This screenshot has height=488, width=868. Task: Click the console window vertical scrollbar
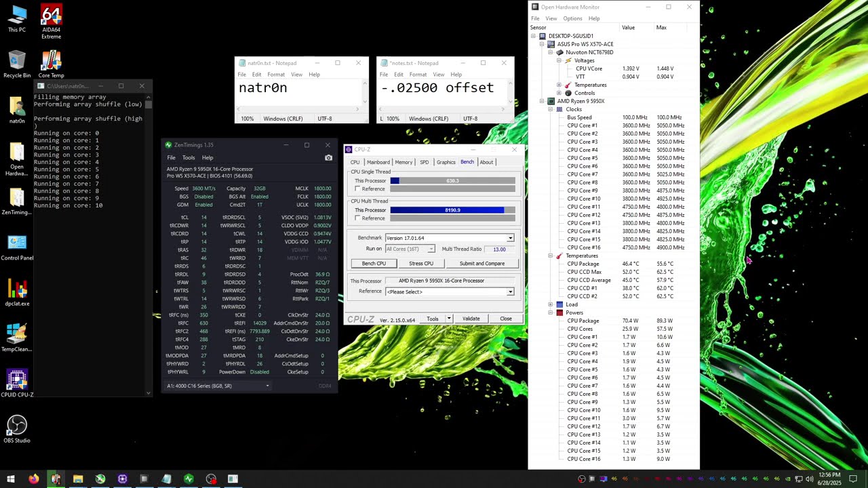pos(149,244)
